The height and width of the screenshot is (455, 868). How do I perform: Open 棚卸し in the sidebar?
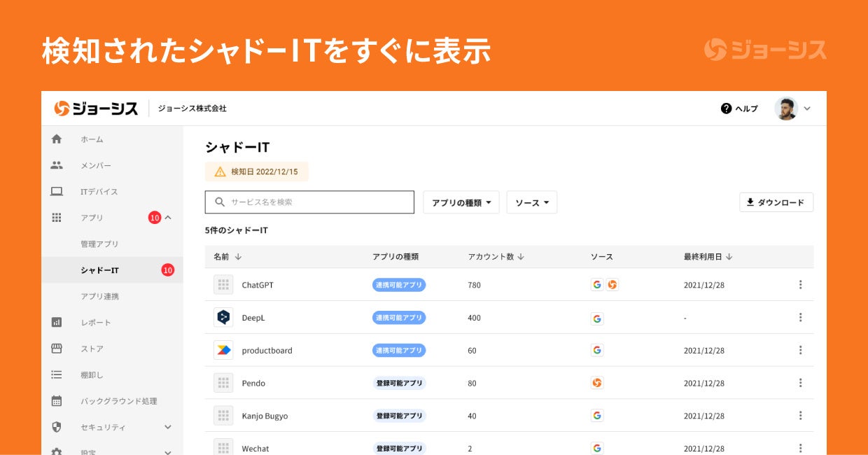pos(92,375)
